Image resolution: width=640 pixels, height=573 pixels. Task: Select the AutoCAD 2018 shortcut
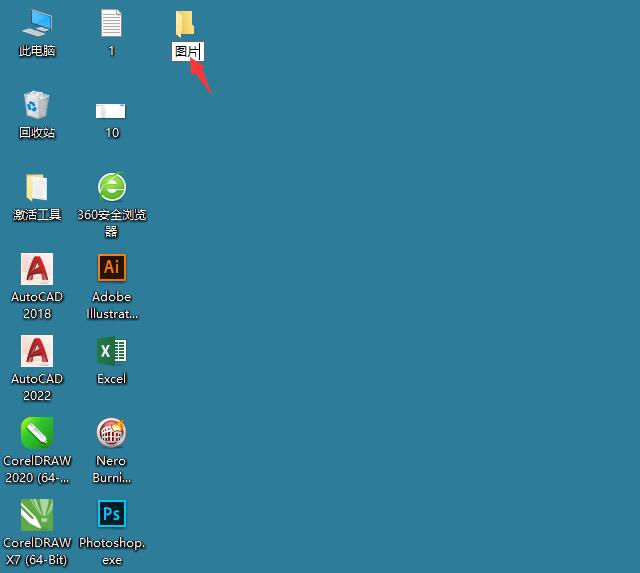click(x=37, y=269)
